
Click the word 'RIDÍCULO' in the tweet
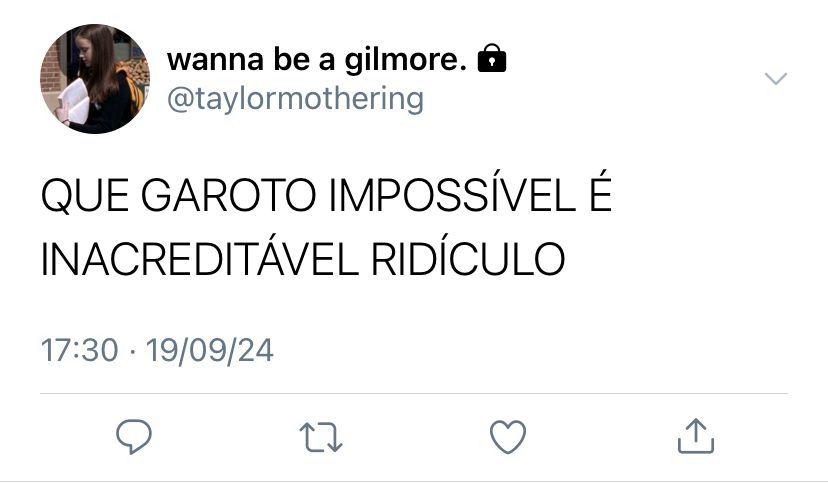coord(468,258)
